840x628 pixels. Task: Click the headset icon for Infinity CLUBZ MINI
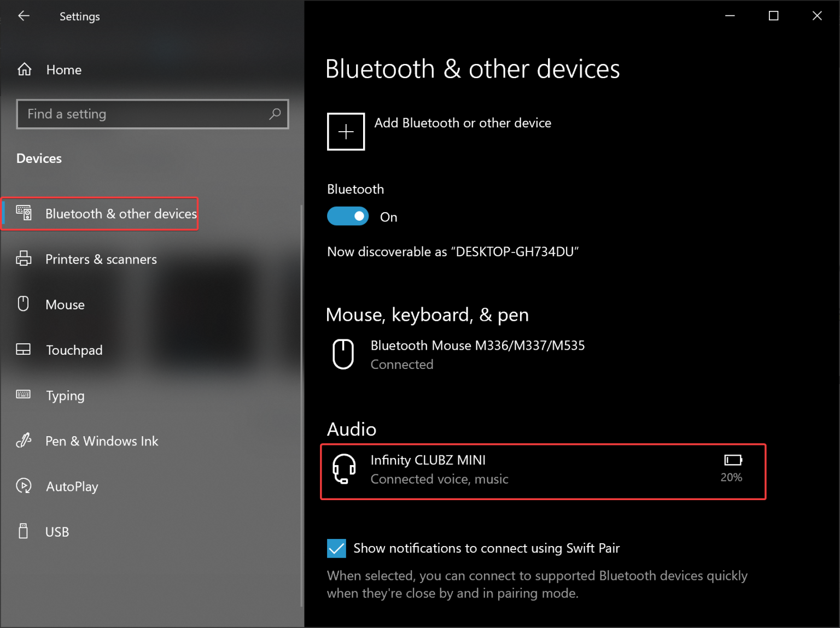click(343, 469)
